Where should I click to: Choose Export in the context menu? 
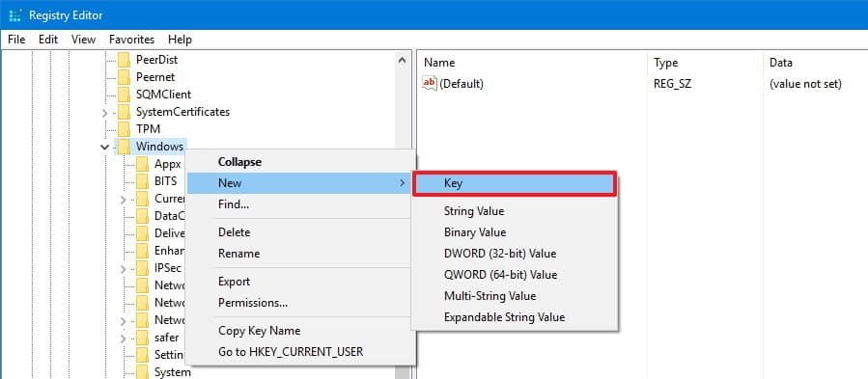click(300, 282)
